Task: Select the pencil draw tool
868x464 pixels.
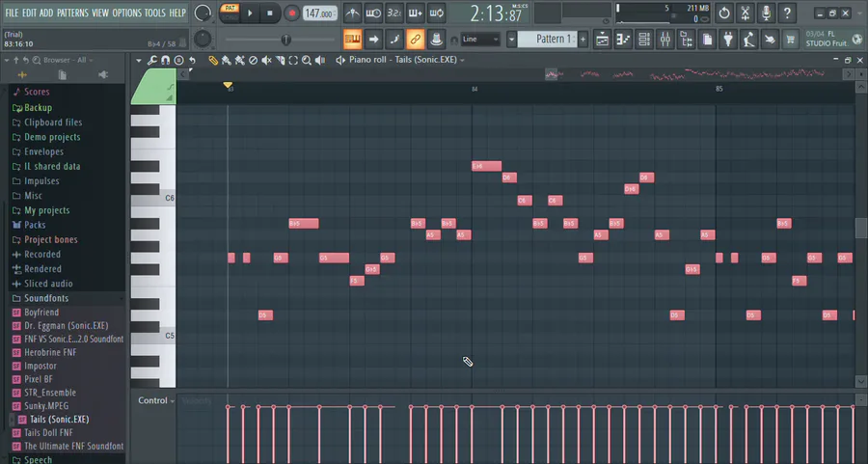Action: (213, 60)
